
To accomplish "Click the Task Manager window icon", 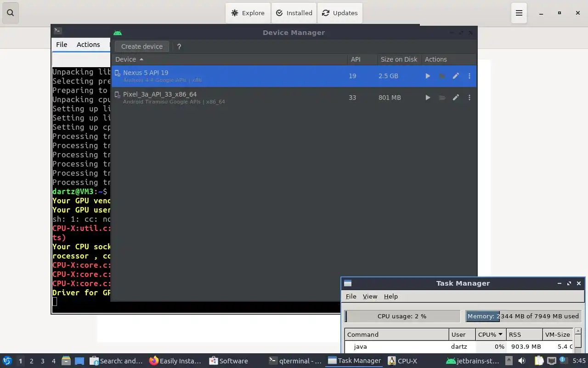I will 348,283.
